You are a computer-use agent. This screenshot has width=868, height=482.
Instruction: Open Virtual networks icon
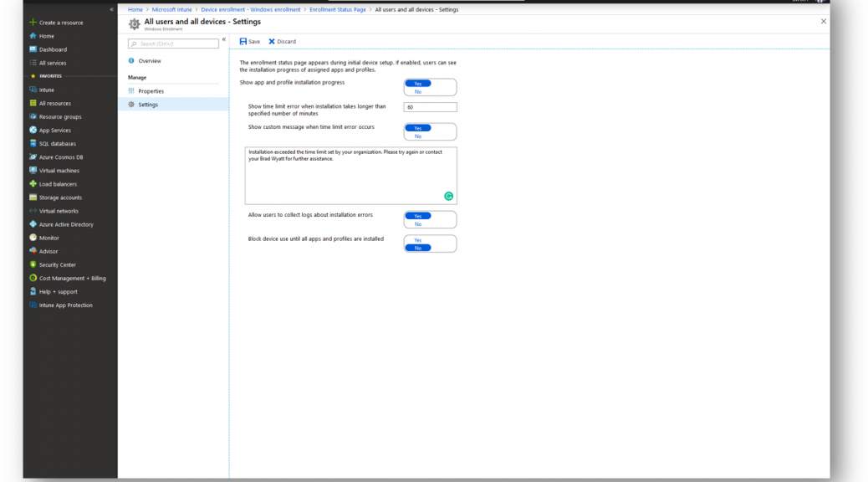[33, 211]
